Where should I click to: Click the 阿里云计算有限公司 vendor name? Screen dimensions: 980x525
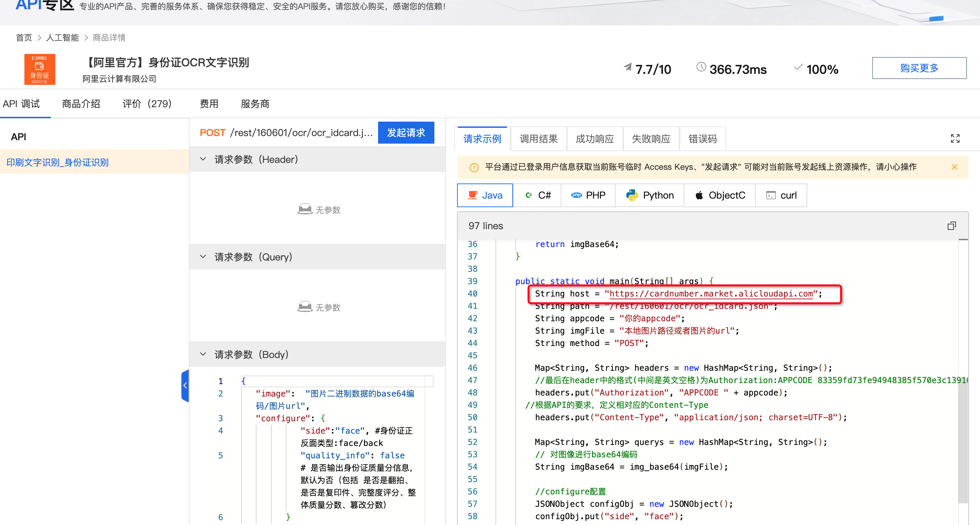click(119, 79)
